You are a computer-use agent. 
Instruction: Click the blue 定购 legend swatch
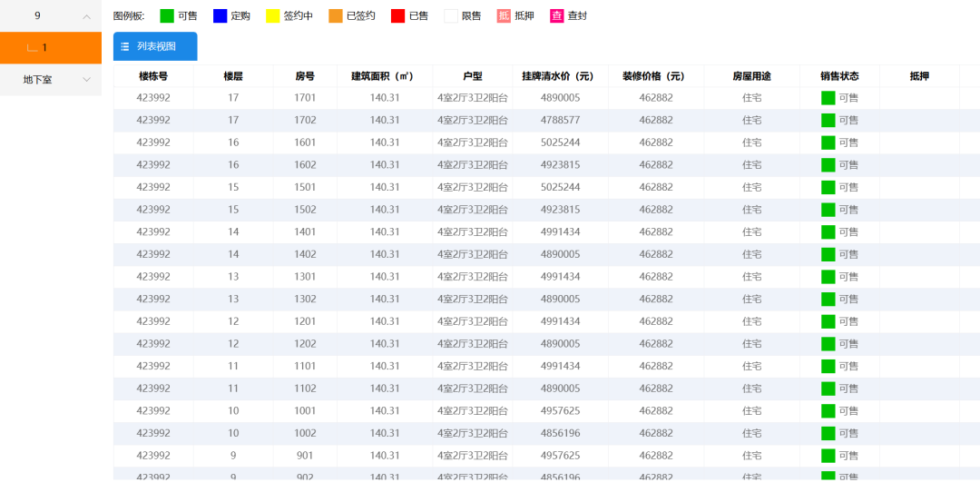pos(220,16)
